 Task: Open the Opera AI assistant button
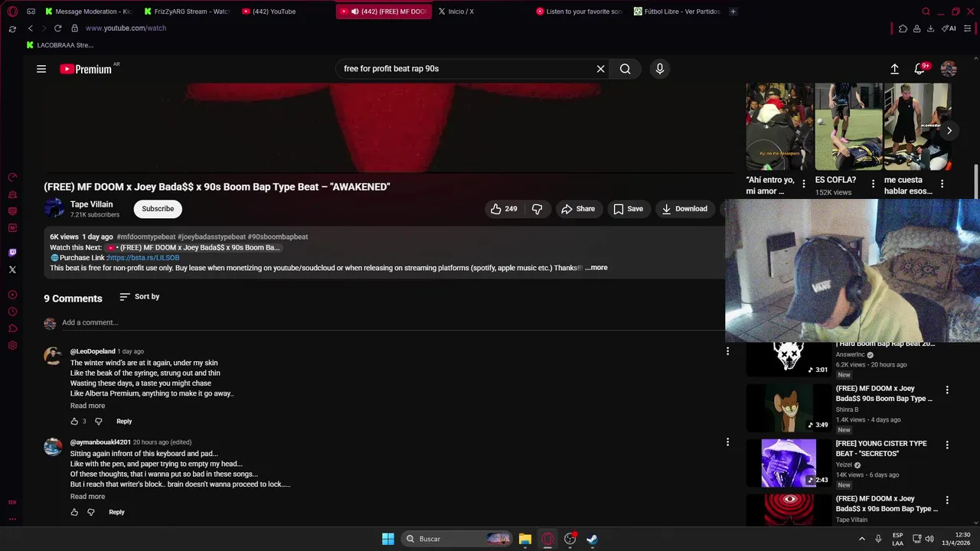949,28
